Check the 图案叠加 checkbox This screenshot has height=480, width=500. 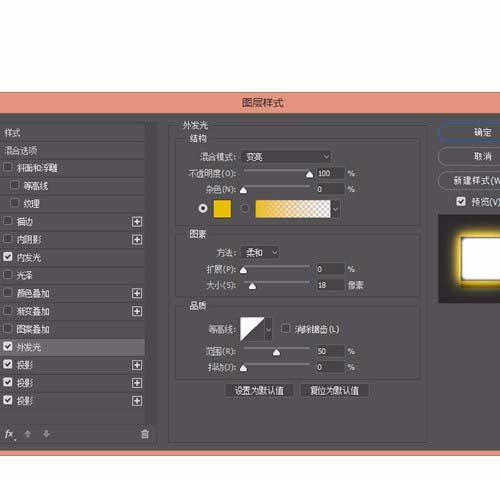(x=8, y=328)
